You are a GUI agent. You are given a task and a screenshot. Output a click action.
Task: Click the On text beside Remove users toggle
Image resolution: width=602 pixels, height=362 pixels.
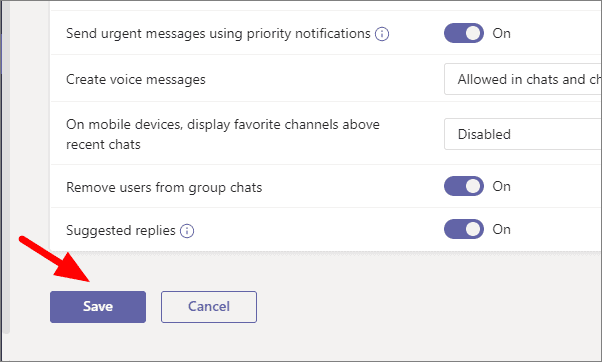click(x=501, y=186)
